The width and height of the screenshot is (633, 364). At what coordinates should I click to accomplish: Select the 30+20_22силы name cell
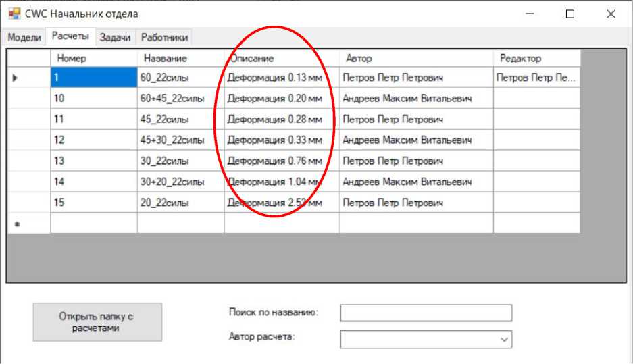pos(180,182)
